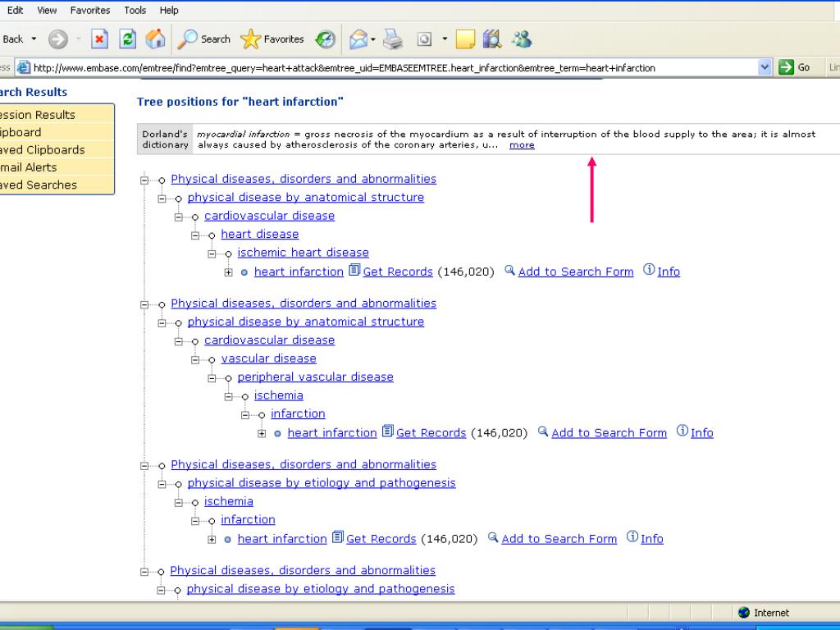Click the Stop loading toolbar icon
The width and height of the screenshot is (840, 630).
[99, 39]
